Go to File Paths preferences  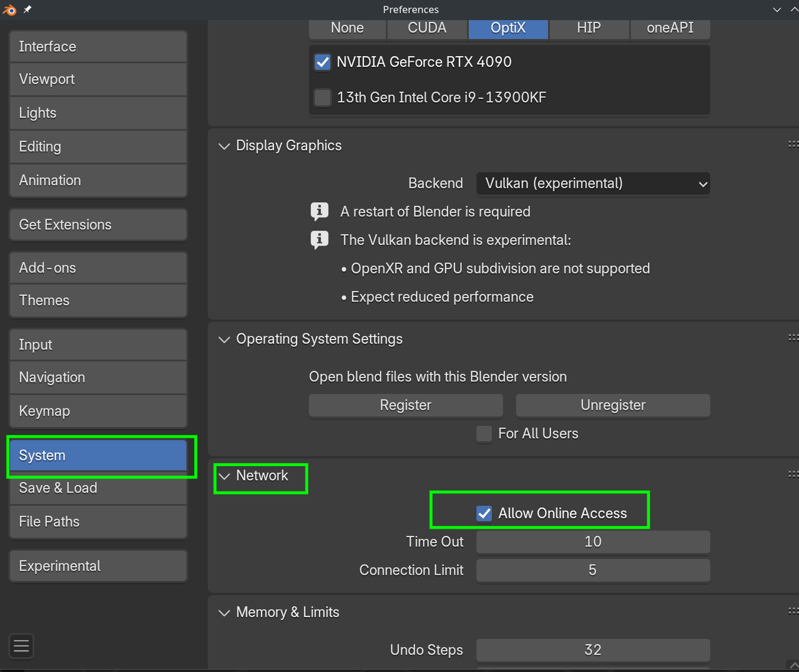click(x=98, y=522)
